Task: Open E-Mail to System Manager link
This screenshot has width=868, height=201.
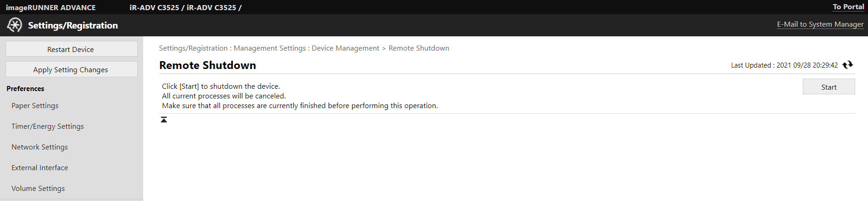Action: point(820,24)
